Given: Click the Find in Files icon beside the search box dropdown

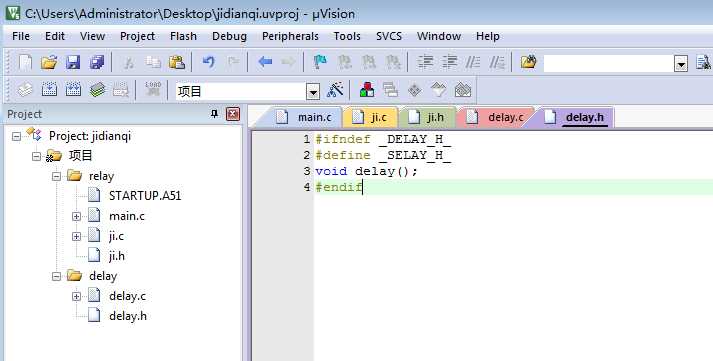Looking at the screenshot, I should click(703, 62).
